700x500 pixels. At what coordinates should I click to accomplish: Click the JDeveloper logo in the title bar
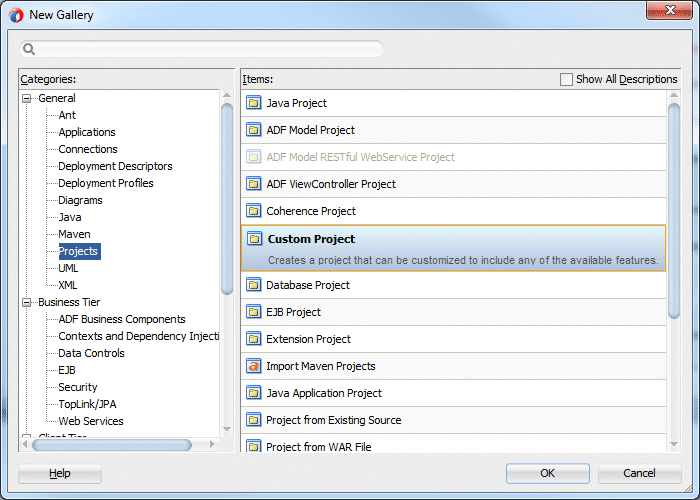[x=16, y=15]
